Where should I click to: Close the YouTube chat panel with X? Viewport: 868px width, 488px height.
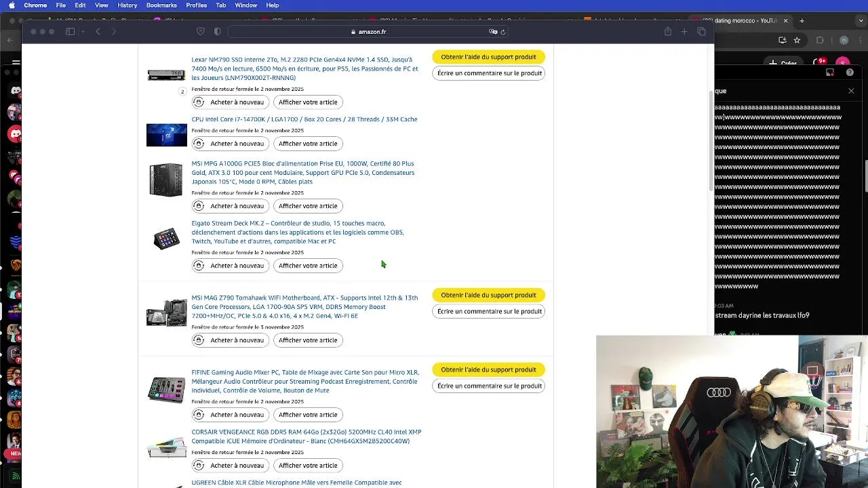[x=851, y=91]
